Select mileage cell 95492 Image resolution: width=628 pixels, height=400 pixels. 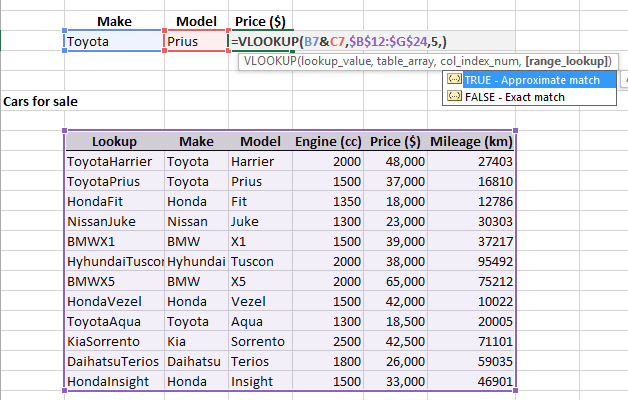tap(471, 261)
